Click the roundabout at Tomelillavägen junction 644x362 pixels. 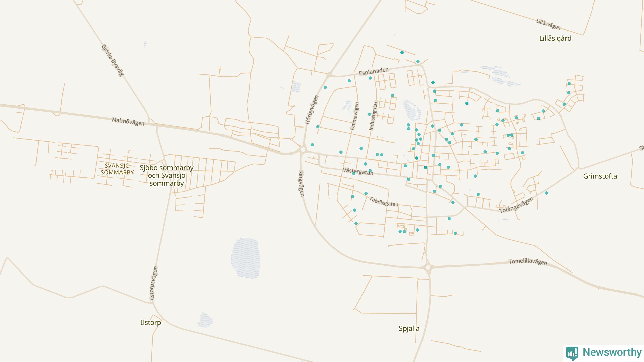[428, 267]
